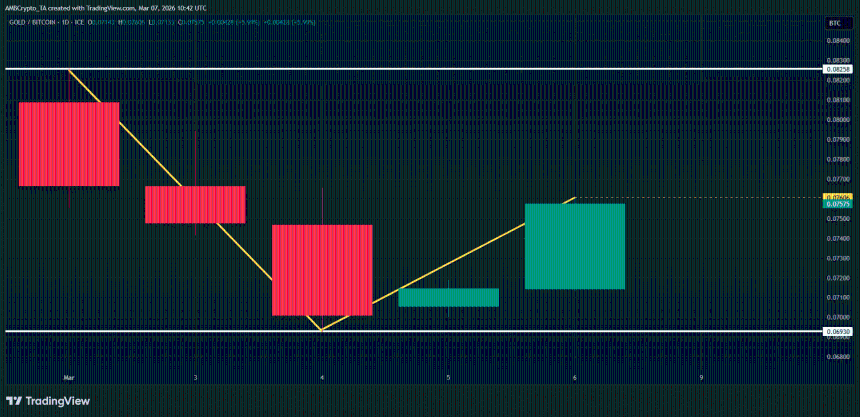860x417 pixels.
Task: Click the first red candle on left
Action: click(x=69, y=144)
